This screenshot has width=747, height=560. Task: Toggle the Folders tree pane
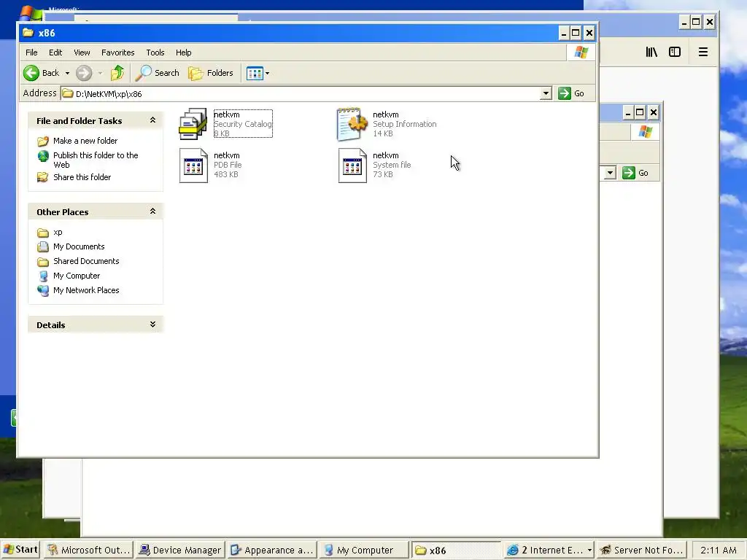211,73
